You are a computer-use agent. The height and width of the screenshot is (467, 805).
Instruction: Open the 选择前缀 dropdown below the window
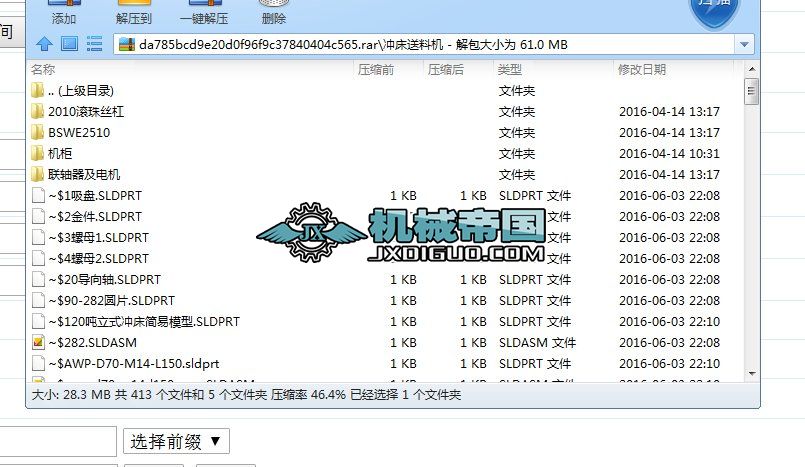coord(176,441)
